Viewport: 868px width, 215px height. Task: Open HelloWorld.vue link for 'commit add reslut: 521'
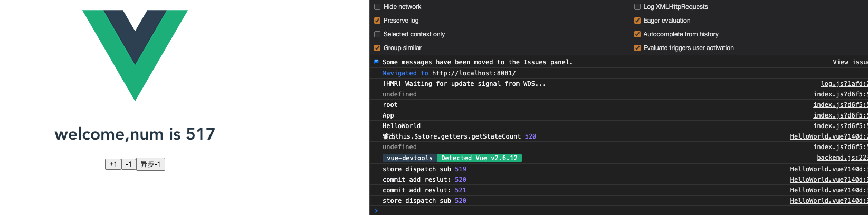829,190
